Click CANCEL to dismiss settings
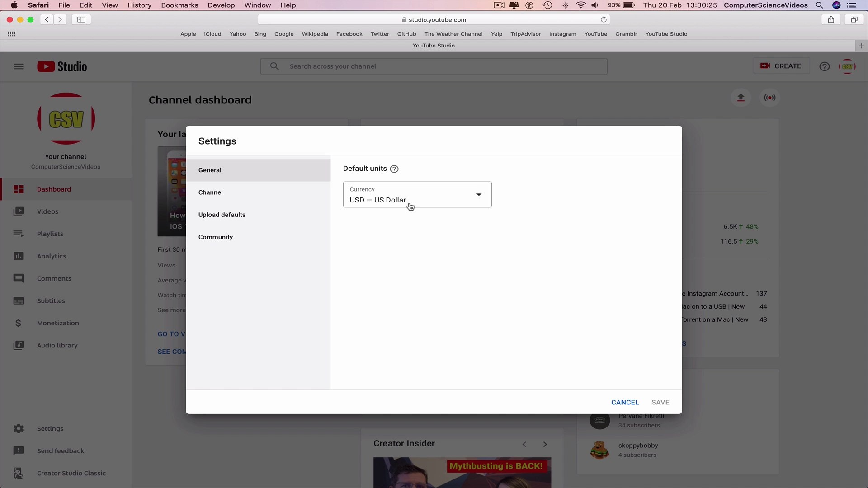This screenshot has width=868, height=488. [x=625, y=402]
